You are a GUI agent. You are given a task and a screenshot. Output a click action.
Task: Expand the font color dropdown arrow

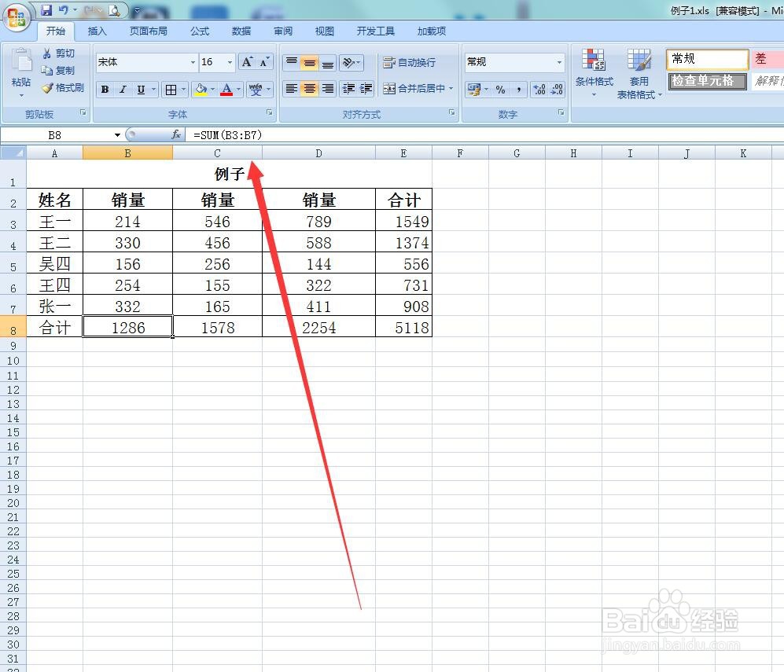coord(238,90)
